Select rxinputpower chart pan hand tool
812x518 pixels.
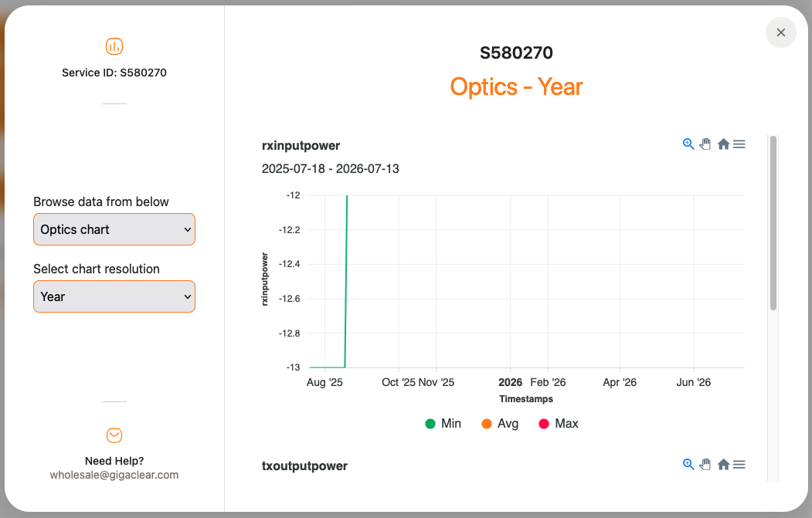(705, 144)
